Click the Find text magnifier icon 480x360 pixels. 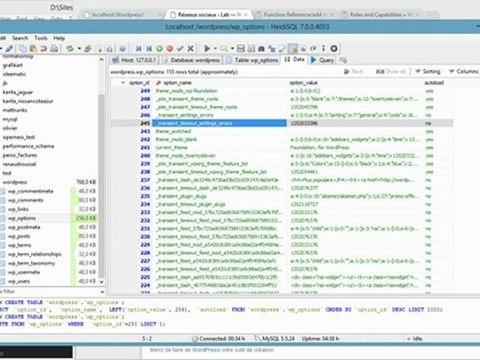224,49
